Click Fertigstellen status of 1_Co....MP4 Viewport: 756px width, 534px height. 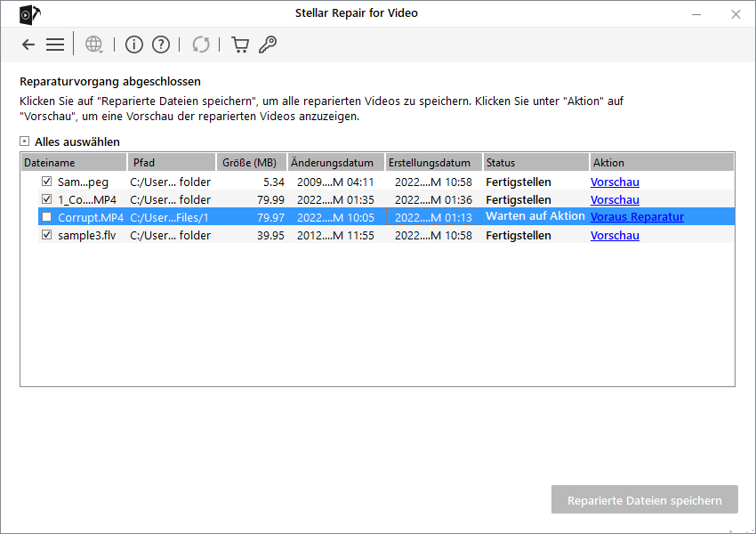(519, 199)
